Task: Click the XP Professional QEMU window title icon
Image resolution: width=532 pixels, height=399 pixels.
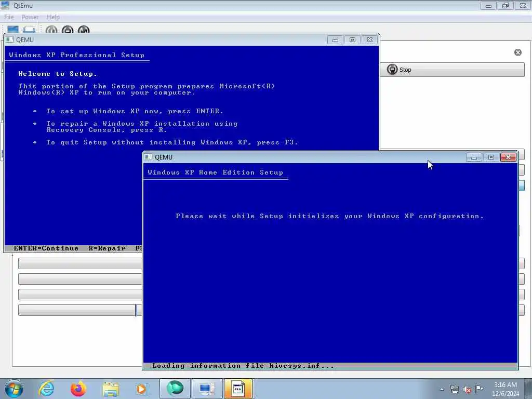Action: pos(9,39)
